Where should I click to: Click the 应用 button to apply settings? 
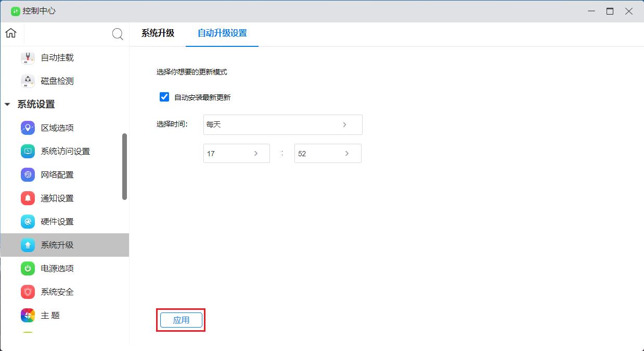pos(181,320)
